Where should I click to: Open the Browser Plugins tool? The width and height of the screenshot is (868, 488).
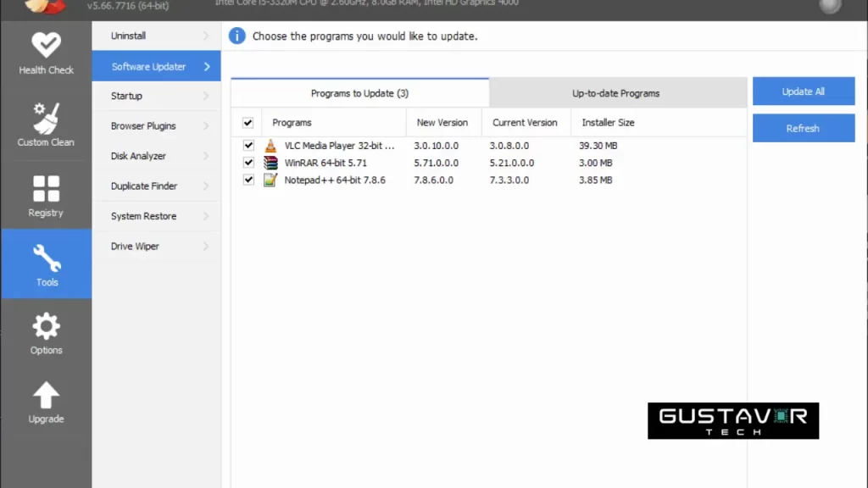click(156, 126)
